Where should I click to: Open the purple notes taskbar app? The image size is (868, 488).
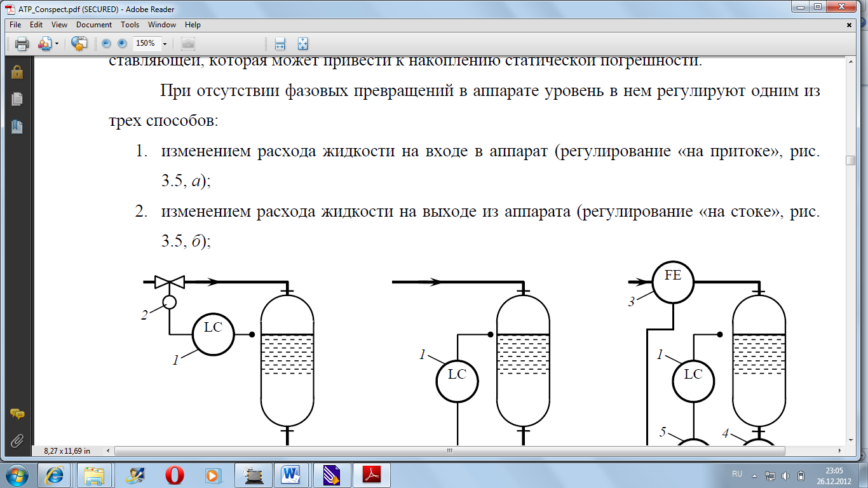[x=331, y=475]
